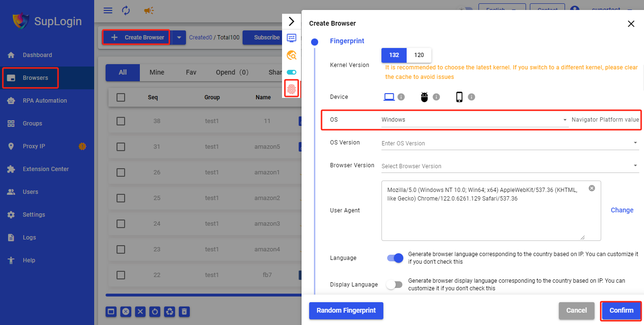Click the teal toggle section icon
644x325 pixels.
click(292, 72)
